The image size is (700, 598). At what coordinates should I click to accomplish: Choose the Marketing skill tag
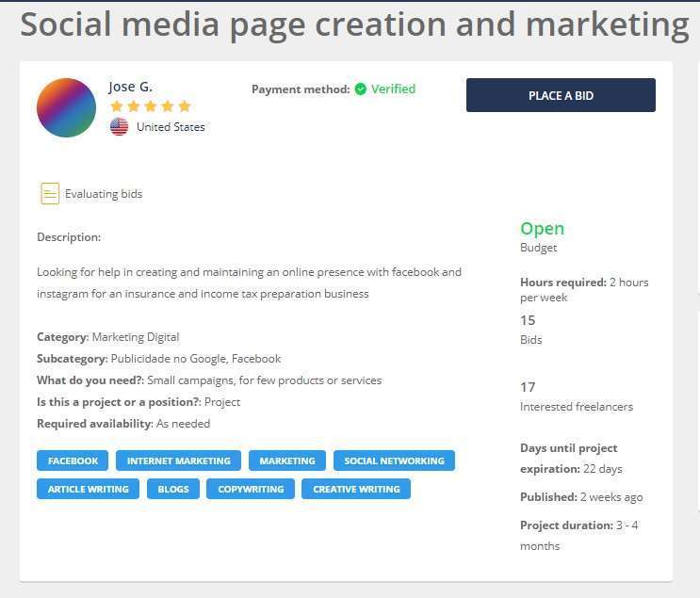(287, 461)
